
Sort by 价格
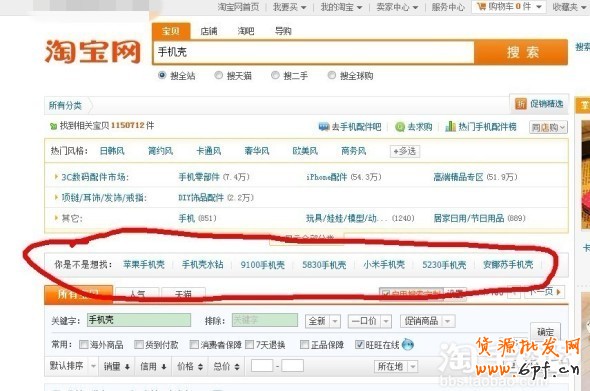pyautogui.click(x=190, y=366)
